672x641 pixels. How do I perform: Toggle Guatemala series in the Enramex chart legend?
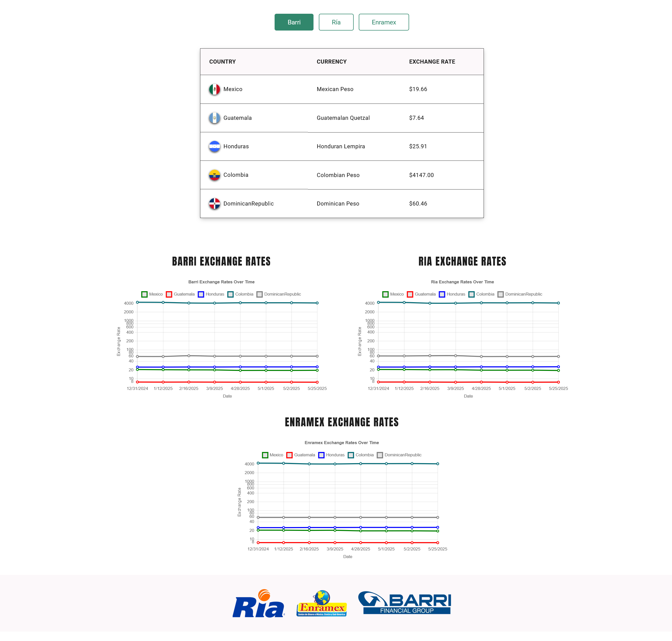coord(301,455)
